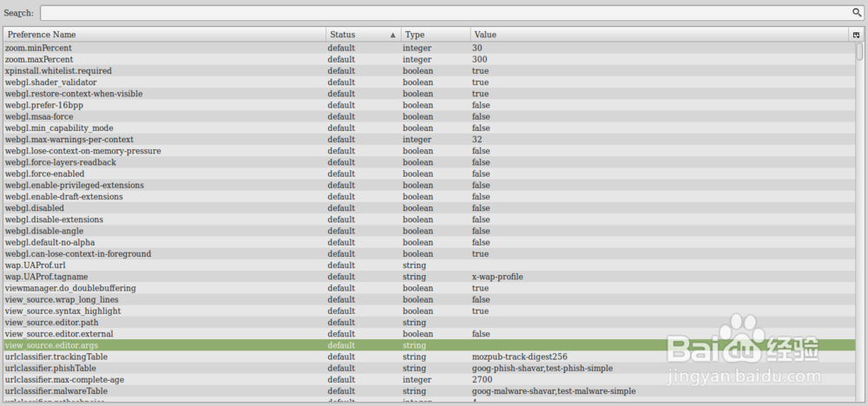Sort by Preference Name column header
868x406 pixels.
[164, 35]
